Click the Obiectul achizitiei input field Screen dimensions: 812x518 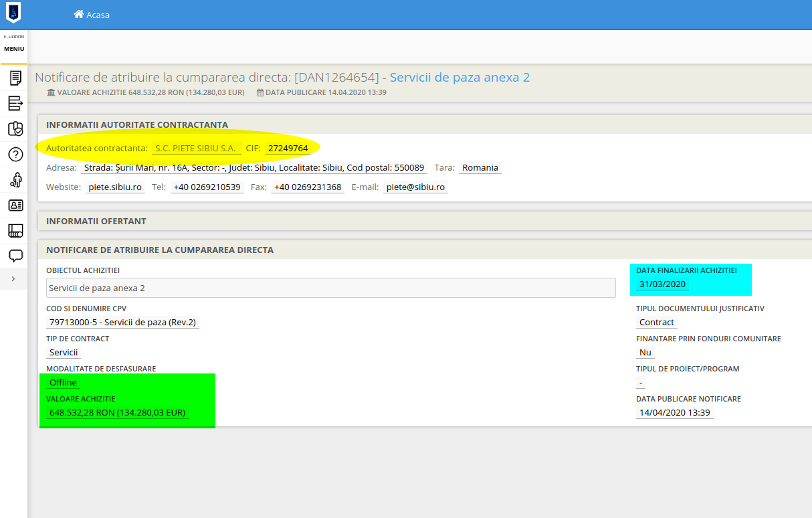pos(331,288)
